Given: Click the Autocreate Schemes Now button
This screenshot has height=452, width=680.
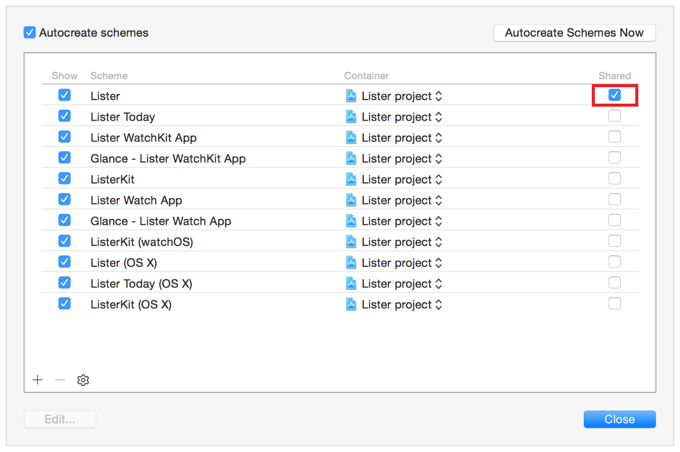Looking at the screenshot, I should (x=574, y=33).
